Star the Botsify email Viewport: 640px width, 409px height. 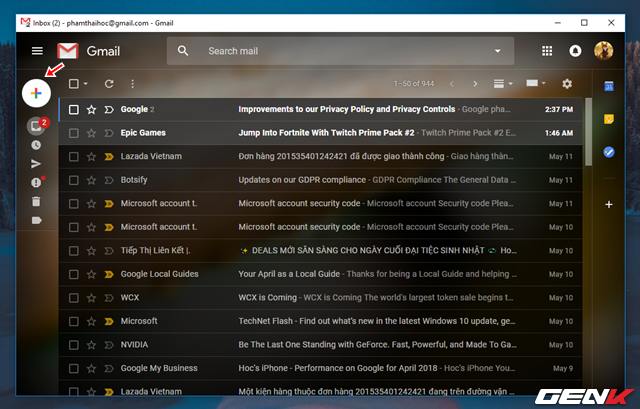coord(91,180)
